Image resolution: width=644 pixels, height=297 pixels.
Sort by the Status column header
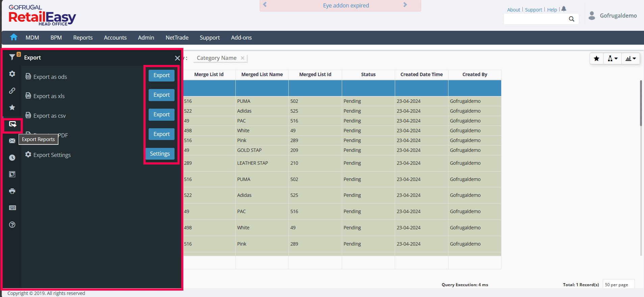[x=368, y=74]
